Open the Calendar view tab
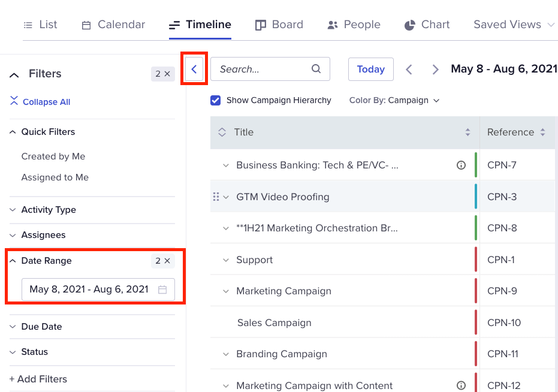The width and height of the screenshot is (558, 392). [x=113, y=25]
